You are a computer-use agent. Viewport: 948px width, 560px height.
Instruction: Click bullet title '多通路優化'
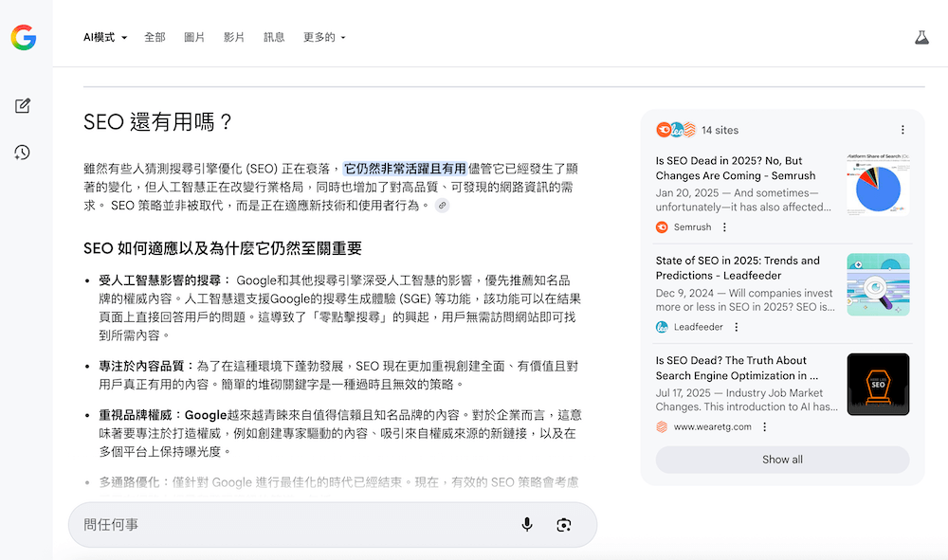[129, 482]
